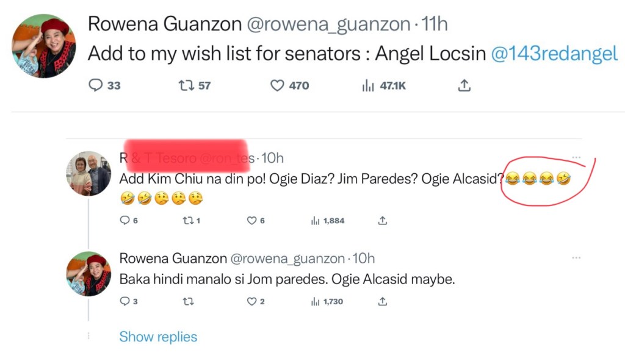Expand thread with Show replies

158,337
